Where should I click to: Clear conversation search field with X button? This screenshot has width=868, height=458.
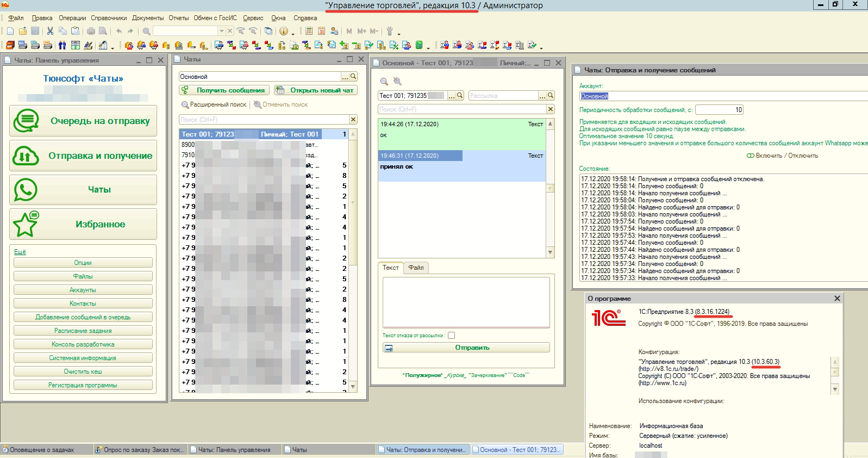click(551, 109)
